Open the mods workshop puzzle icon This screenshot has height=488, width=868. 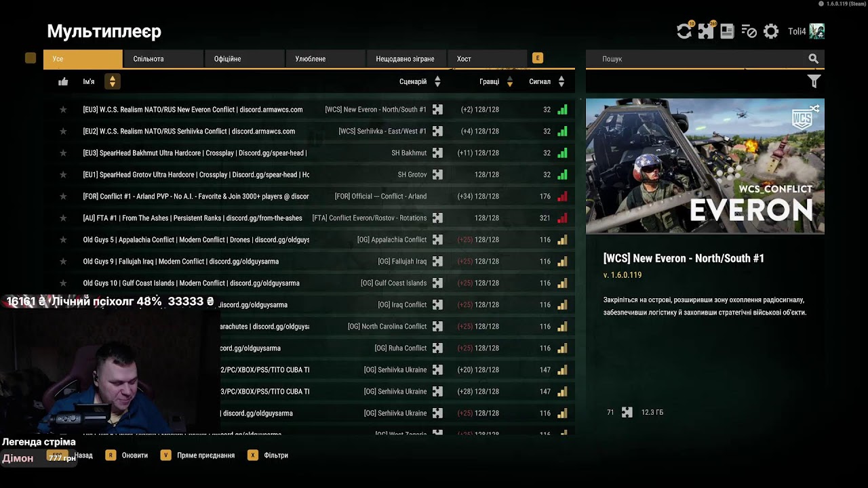(x=706, y=31)
